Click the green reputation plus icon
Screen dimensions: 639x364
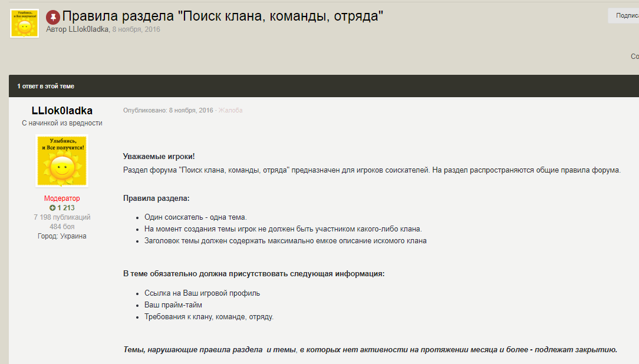point(52,208)
